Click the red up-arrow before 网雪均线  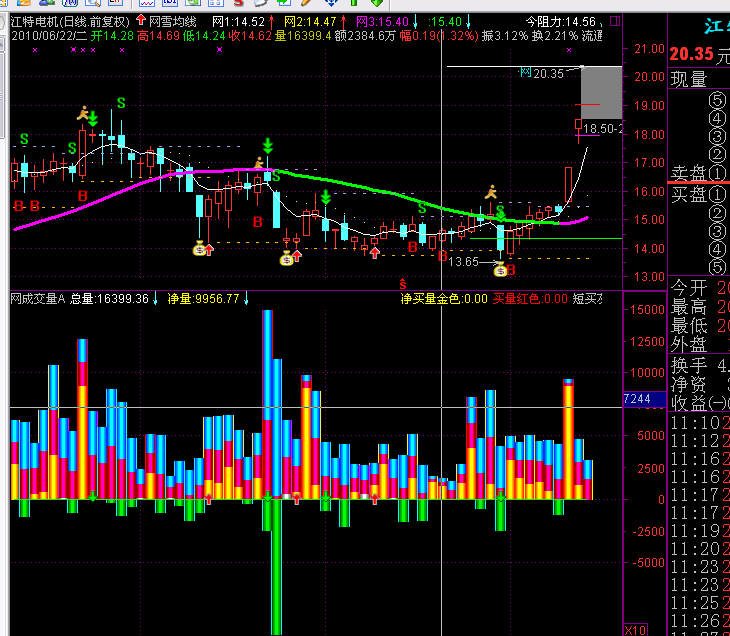[141, 20]
